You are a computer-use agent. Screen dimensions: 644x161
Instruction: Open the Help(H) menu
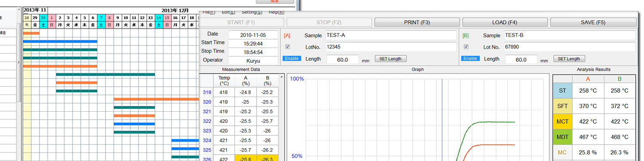click(x=276, y=12)
